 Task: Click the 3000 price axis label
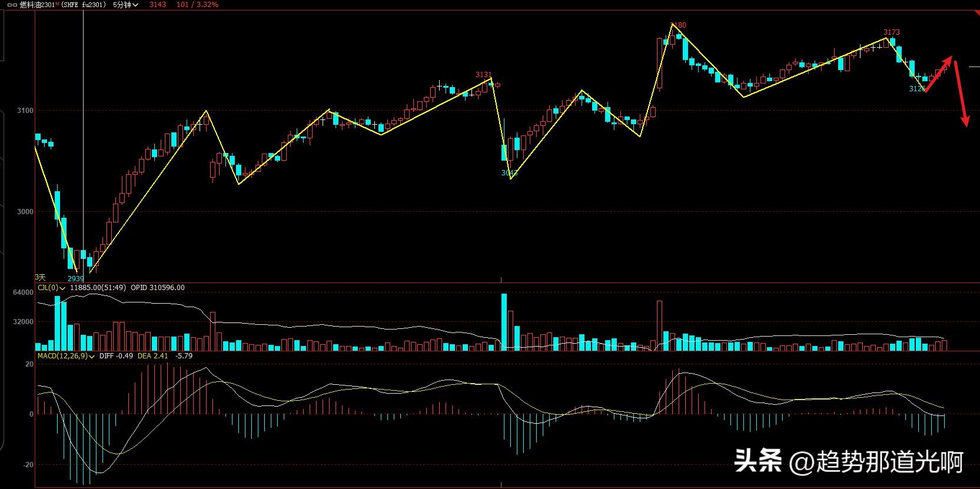[x=25, y=212]
